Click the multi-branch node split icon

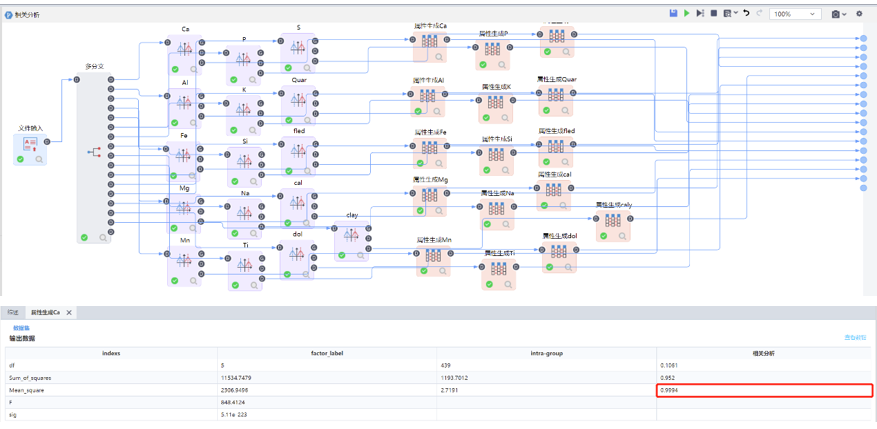coord(95,152)
